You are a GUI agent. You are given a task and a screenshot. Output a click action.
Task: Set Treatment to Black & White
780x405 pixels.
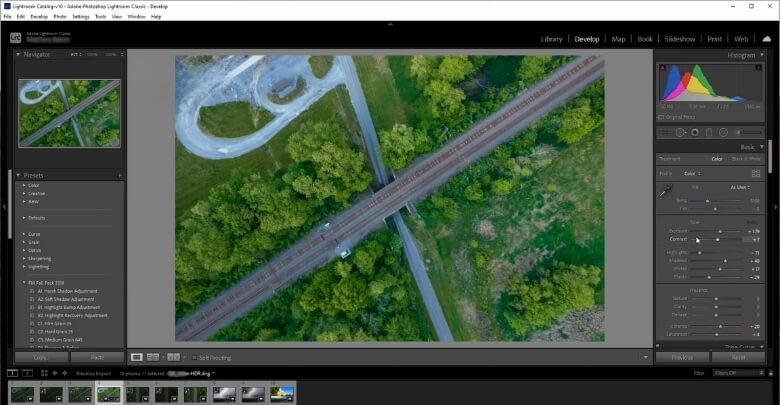click(x=746, y=159)
